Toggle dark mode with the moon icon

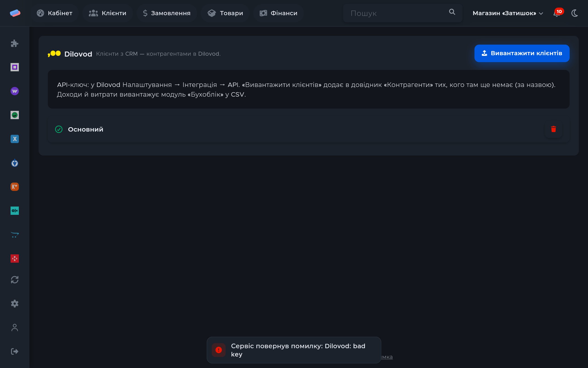(x=575, y=13)
